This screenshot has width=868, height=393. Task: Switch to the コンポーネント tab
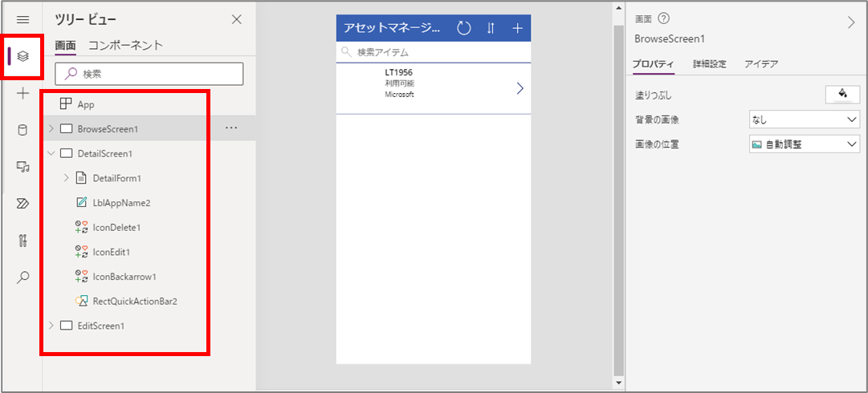[x=125, y=46]
